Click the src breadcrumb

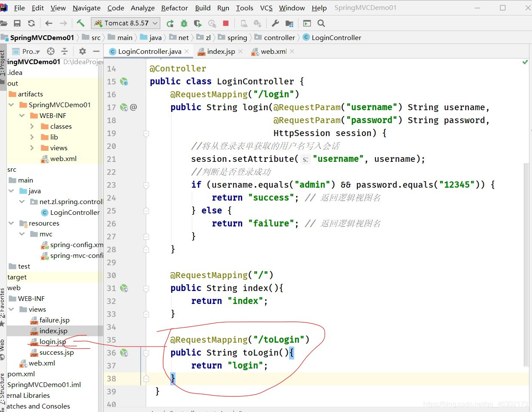click(x=91, y=37)
